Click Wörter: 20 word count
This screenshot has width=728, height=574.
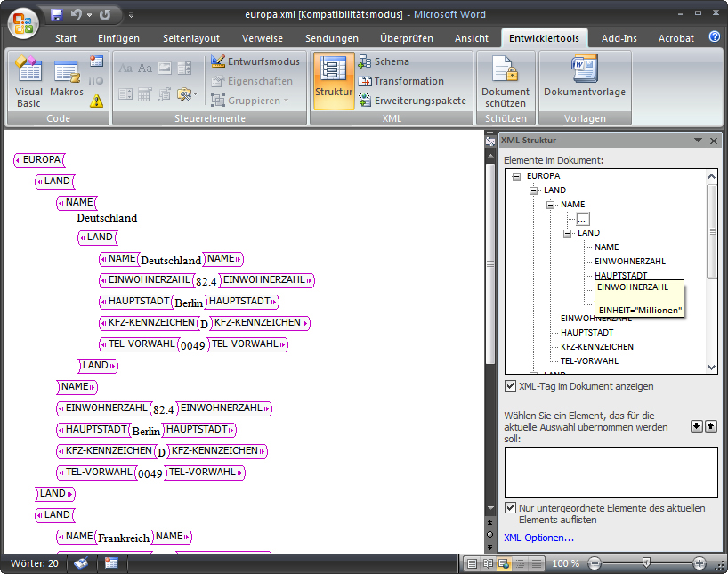coord(35,563)
